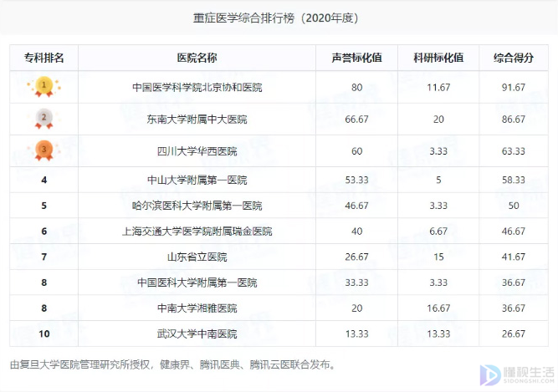Screen dimensions: 558x392
Task: Click reputation value 20 for 湘雅医院
Action: pyautogui.click(x=356, y=308)
